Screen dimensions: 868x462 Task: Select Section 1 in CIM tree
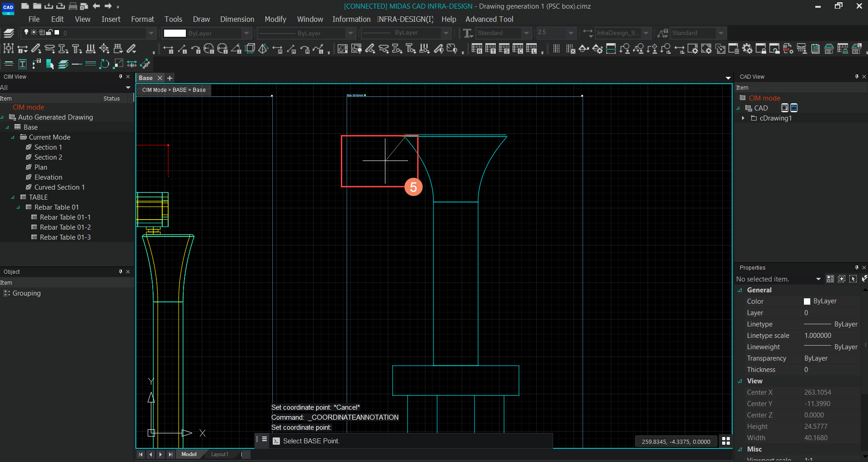tap(48, 147)
